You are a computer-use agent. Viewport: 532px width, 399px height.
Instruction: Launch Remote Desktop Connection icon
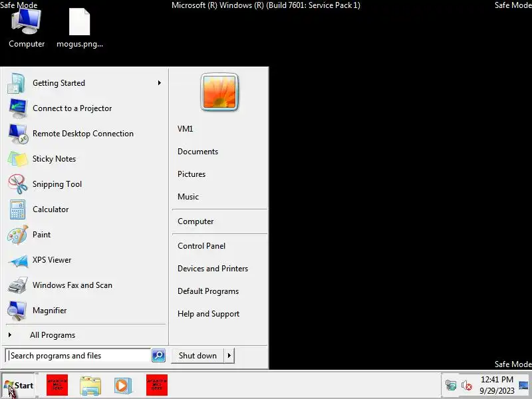(x=18, y=134)
